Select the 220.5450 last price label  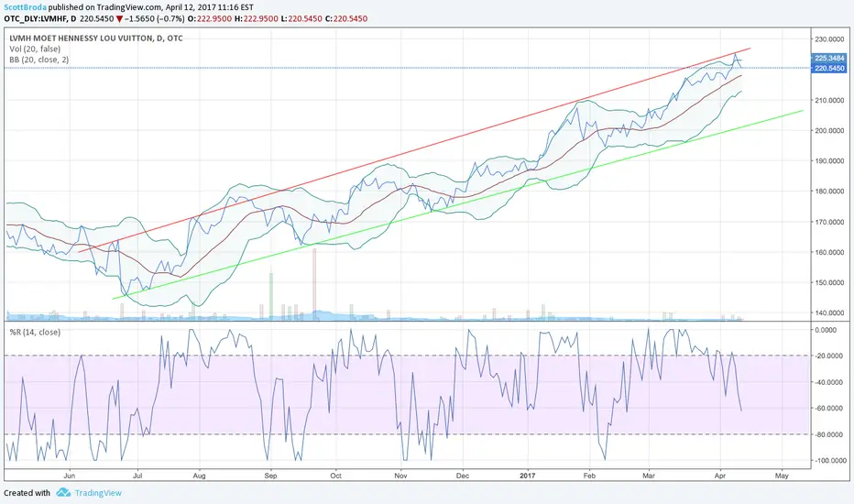(x=829, y=68)
